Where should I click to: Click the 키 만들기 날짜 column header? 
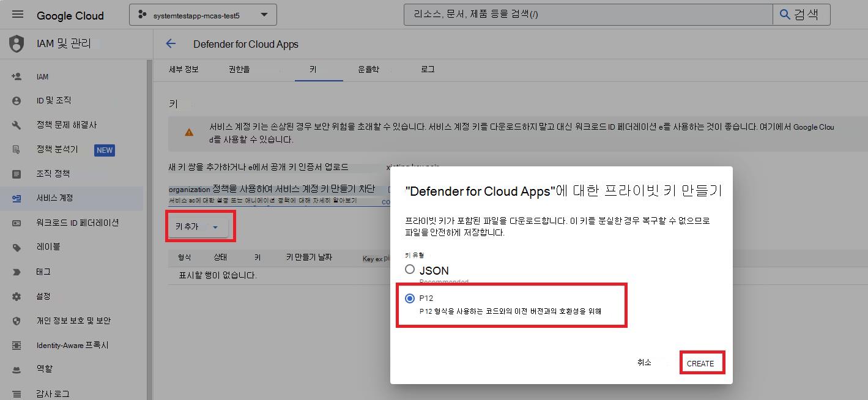309,257
